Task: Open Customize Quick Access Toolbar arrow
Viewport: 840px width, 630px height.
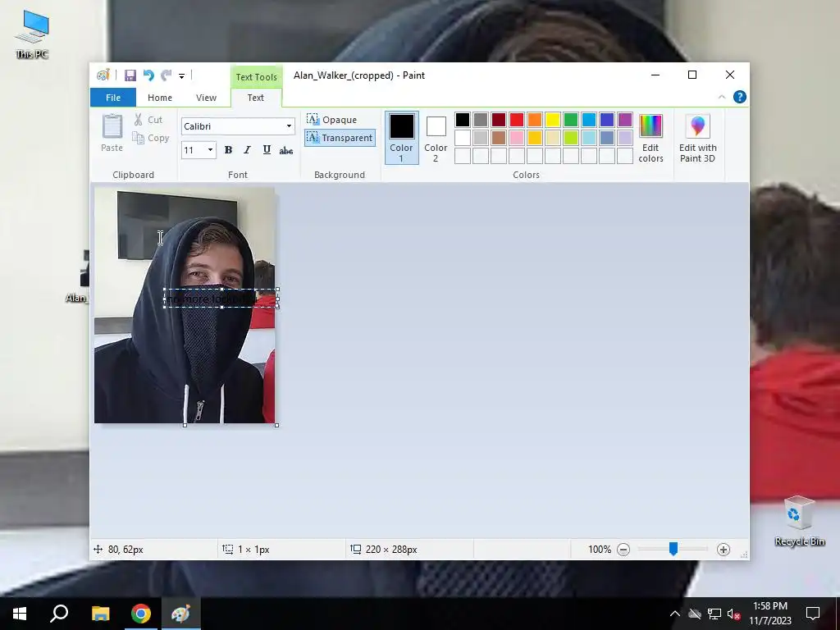Action: pyautogui.click(x=181, y=76)
